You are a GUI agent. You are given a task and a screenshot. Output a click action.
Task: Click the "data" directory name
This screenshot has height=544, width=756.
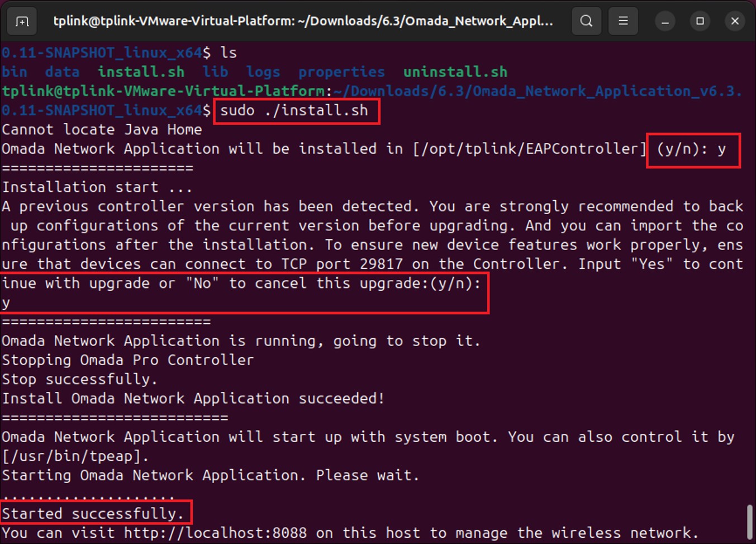pyautogui.click(x=62, y=72)
